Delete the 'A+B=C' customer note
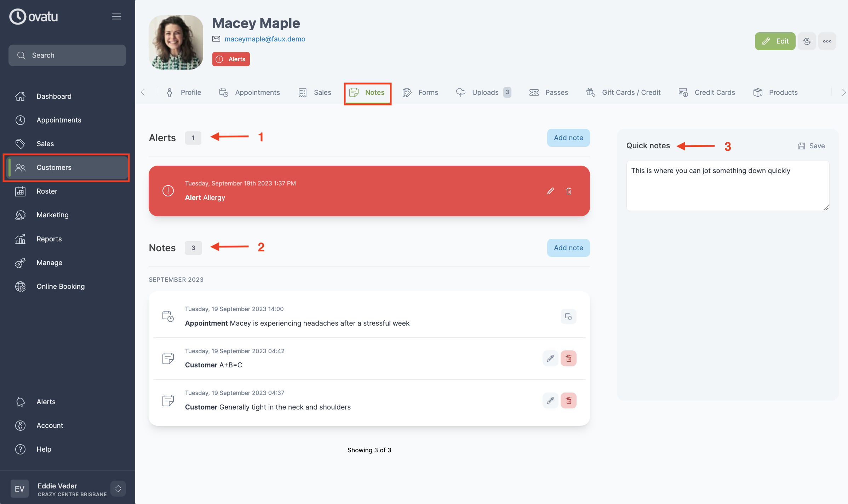 pyautogui.click(x=569, y=358)
